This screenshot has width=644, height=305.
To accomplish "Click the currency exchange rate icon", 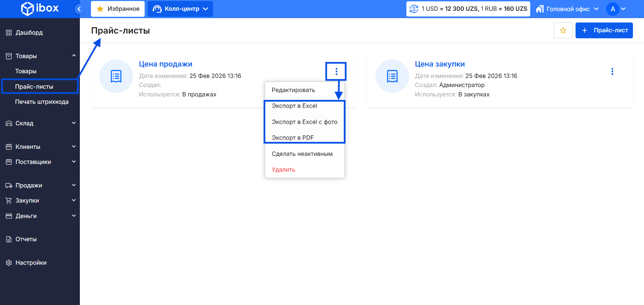I will coord(414,9).
